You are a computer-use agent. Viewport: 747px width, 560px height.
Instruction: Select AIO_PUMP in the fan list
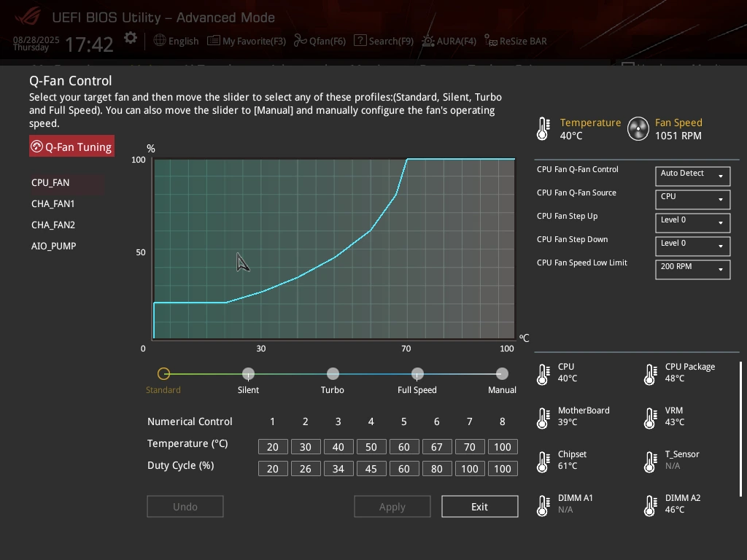(x=53, y=246)
